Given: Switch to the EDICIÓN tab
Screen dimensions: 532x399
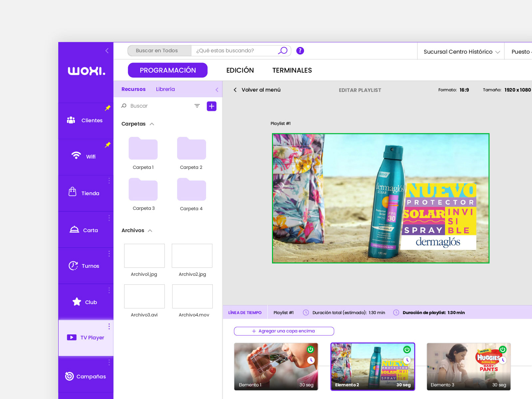Looking at the screenshot, I should tap(240, 70).
